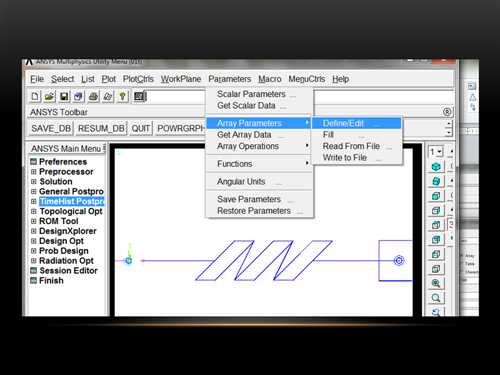Click the Fit View magnifier icon
Screen dimensions: 500x375
pos(436,283)
